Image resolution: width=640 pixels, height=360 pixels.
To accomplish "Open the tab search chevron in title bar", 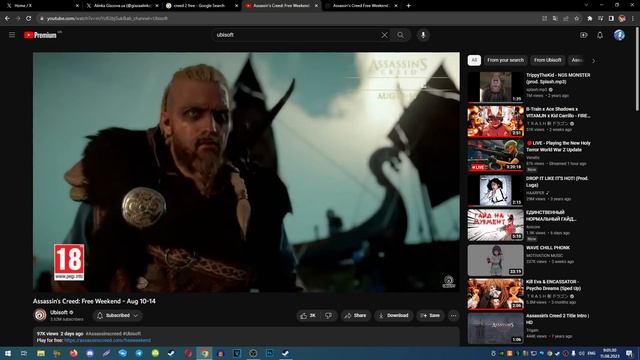I will [586, 5].
